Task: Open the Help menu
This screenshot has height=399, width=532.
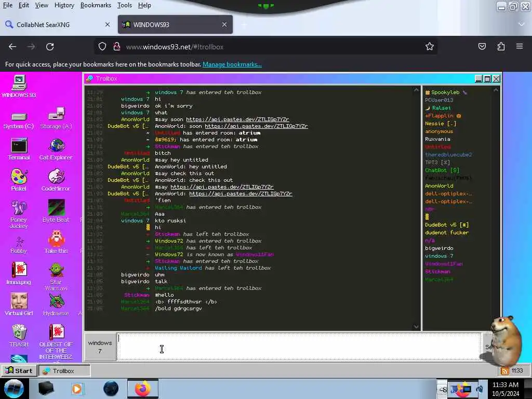Action: pos(144,5)
